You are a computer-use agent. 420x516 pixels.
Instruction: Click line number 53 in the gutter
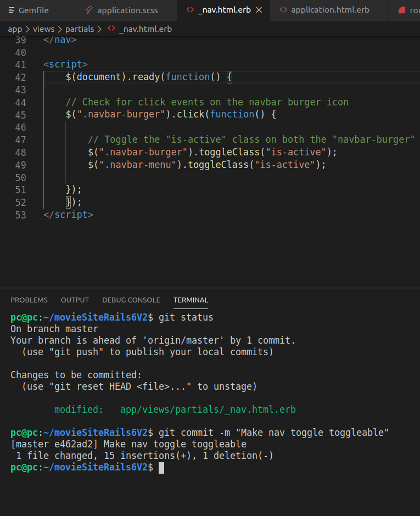(20, 215)
